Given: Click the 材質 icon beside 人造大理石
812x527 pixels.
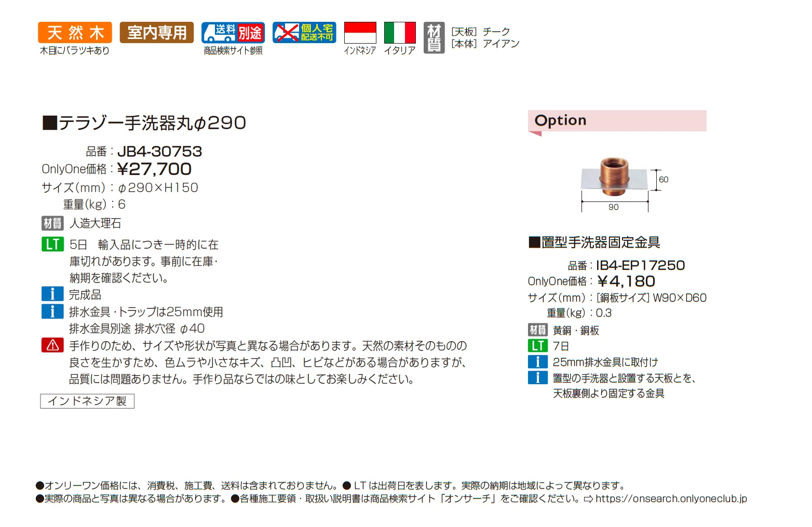Looking at the screenshot, I should point(52,223).
